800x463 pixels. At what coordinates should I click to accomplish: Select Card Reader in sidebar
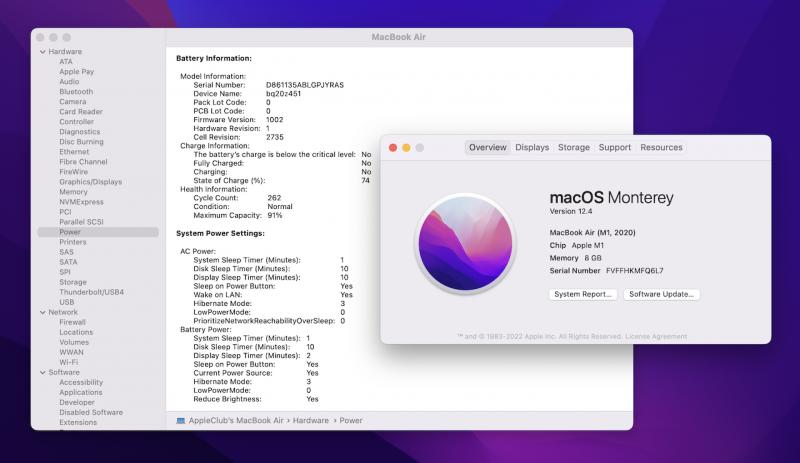coord(81,111)
